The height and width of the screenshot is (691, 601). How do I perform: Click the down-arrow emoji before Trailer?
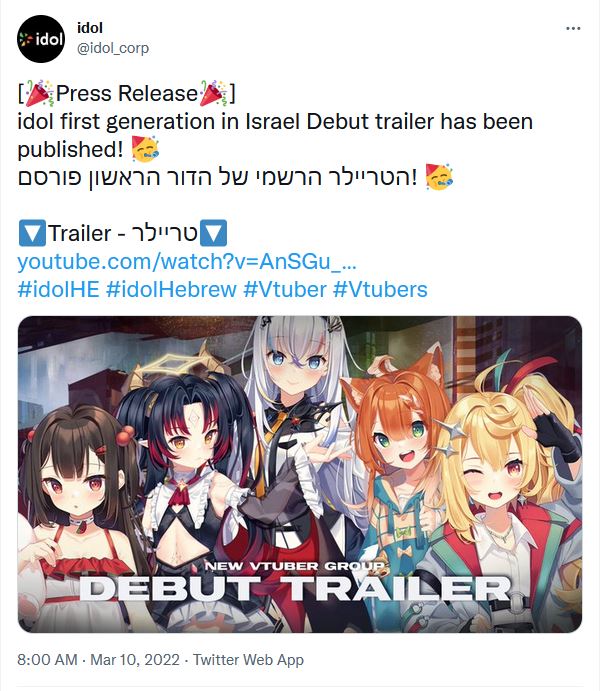point(32,233)
